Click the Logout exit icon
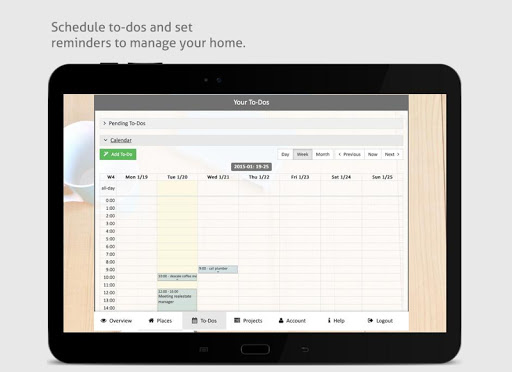512x372 pixels. (370, 320)
